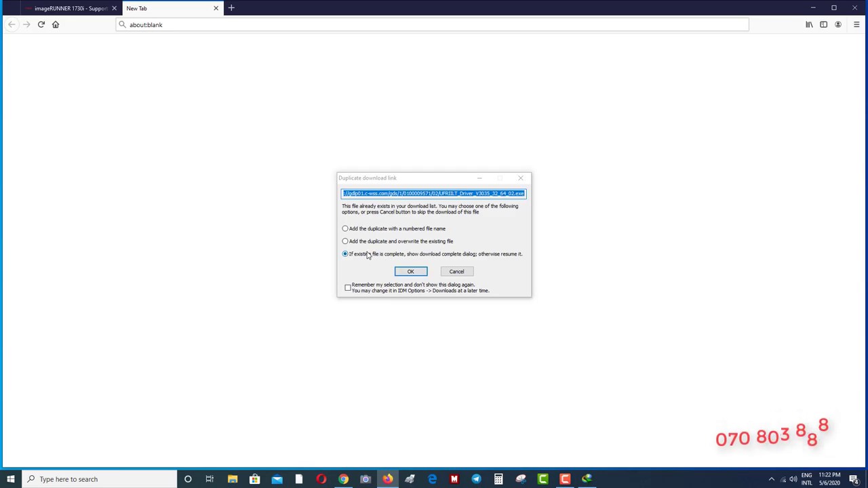Confirm the duplicate download with OK
Viewport: 868px width, 488px height.
click(411, 271)
